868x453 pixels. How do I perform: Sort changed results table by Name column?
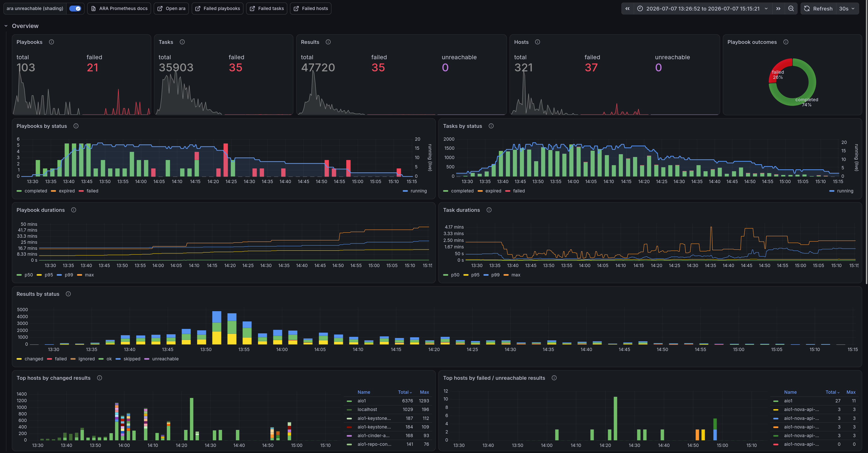point(364,392)
